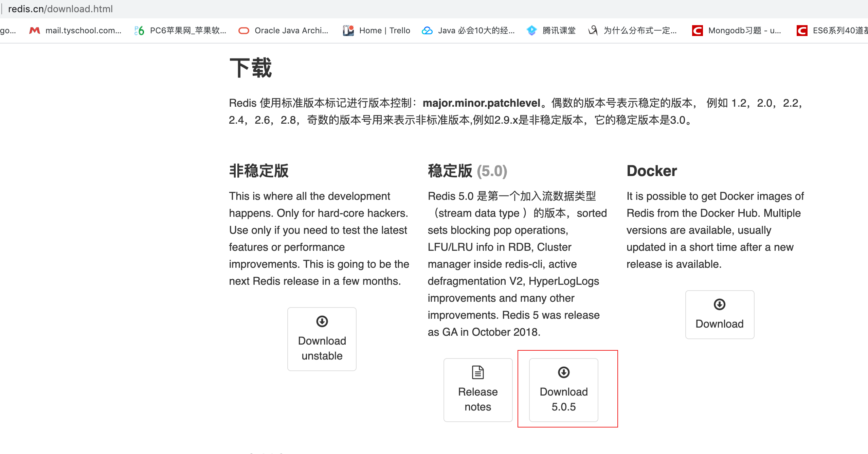Click the 腾讯课堂 bookmark icon
868x454 pixels.
tap(531, 31)
